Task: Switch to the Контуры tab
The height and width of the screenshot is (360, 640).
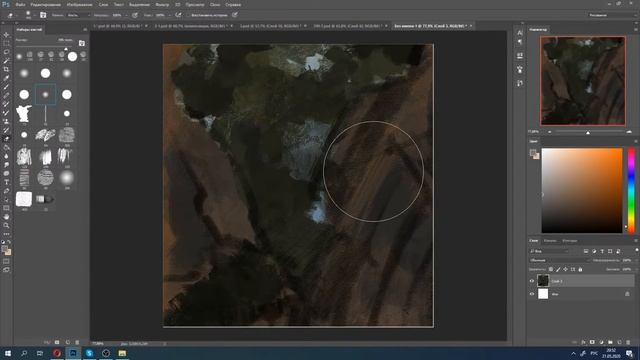Action: [569, 240]
